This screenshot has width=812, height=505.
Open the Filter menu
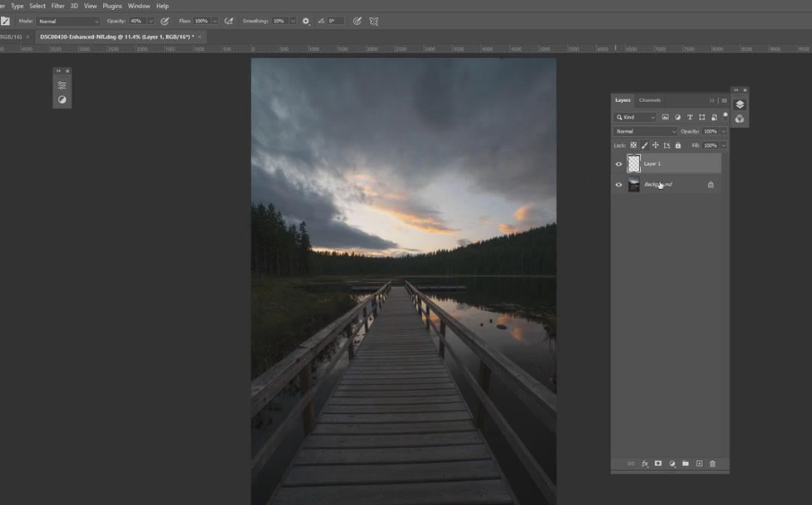point(57,5)
